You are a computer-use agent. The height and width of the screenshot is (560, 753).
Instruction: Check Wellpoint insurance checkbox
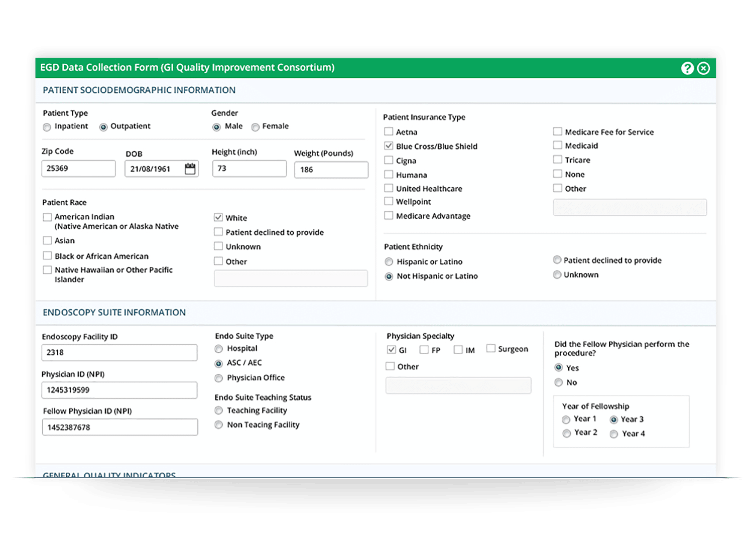point(389,201)
